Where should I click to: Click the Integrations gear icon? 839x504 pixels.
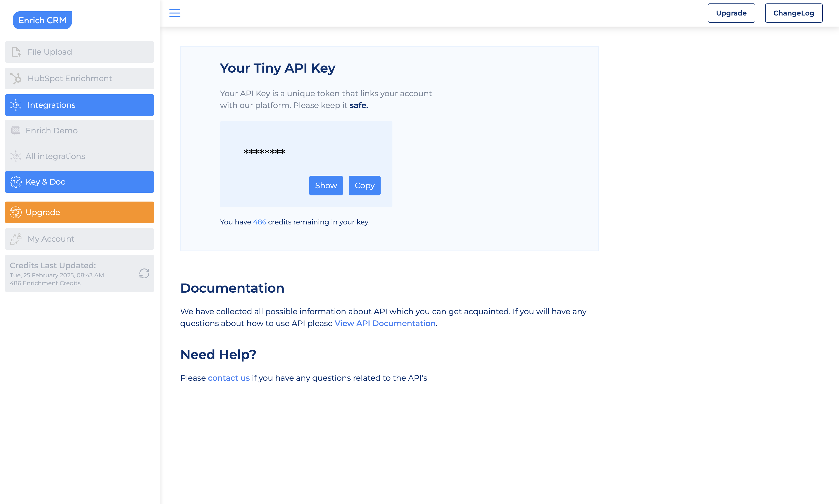tap(16, 105)
